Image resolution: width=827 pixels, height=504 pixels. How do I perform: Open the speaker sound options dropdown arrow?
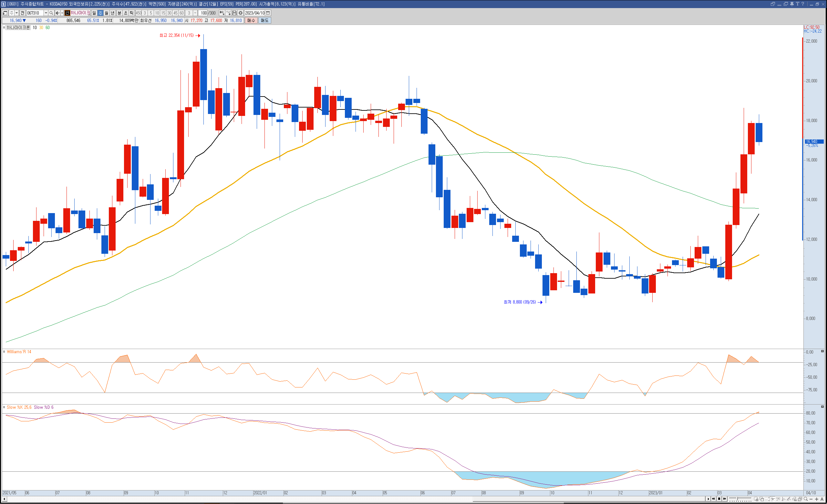(62, 13)
